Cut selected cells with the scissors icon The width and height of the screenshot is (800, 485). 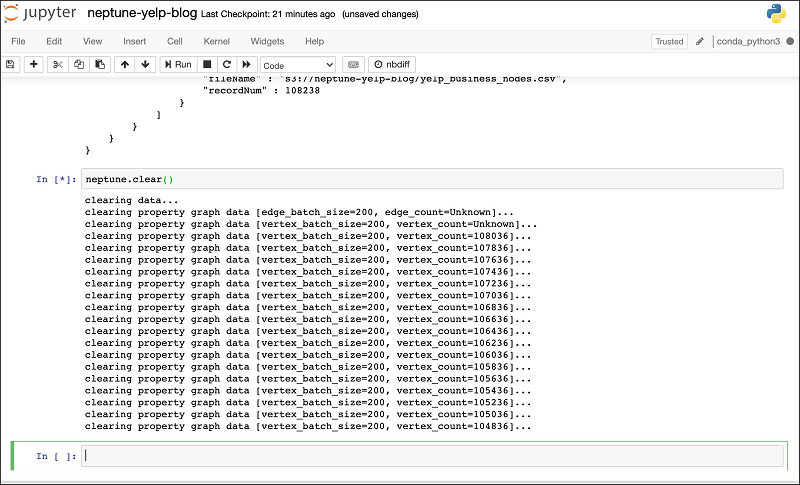pyautogui.click(x=58, y=64)
